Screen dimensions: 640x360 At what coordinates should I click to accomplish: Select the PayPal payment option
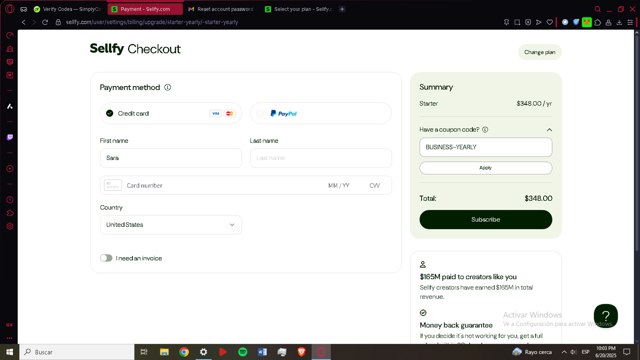[x=320, y=113]
